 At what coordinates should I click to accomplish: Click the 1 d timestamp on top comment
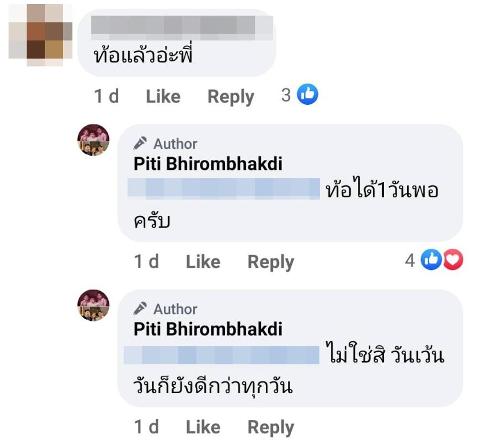pos(106,96)
